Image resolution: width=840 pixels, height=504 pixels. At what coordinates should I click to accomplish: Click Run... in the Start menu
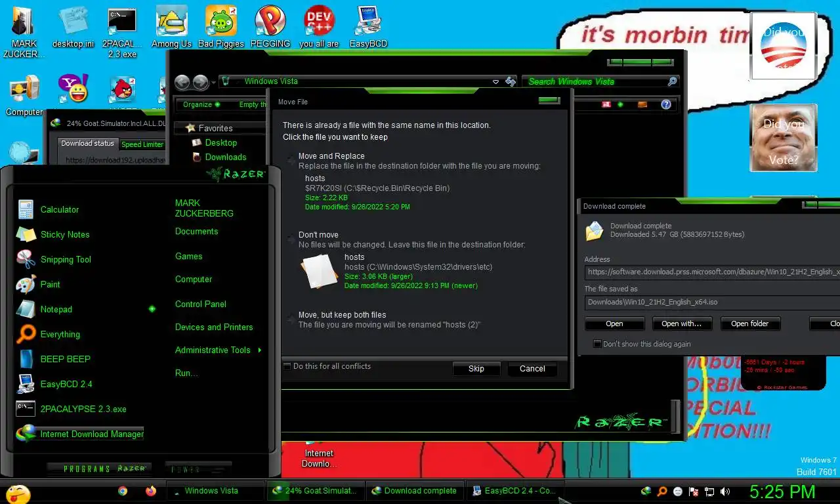(x=186, y=373)
